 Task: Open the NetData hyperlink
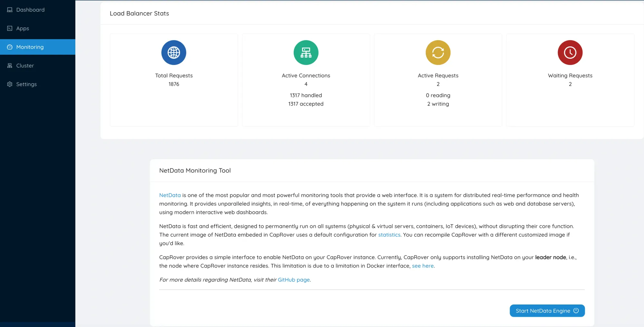pos(170,195)
